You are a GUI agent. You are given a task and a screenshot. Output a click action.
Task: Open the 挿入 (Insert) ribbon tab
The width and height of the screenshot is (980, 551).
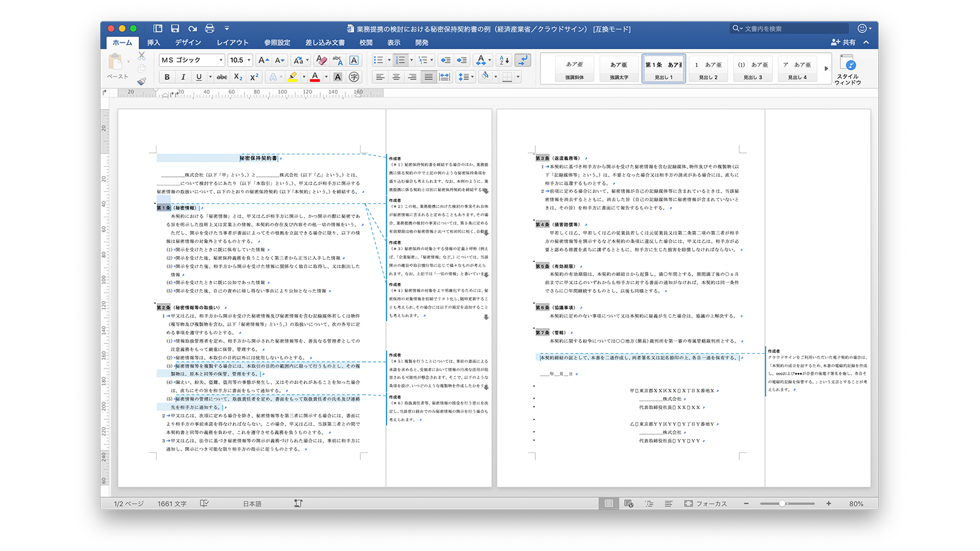(x=153, y=42)
